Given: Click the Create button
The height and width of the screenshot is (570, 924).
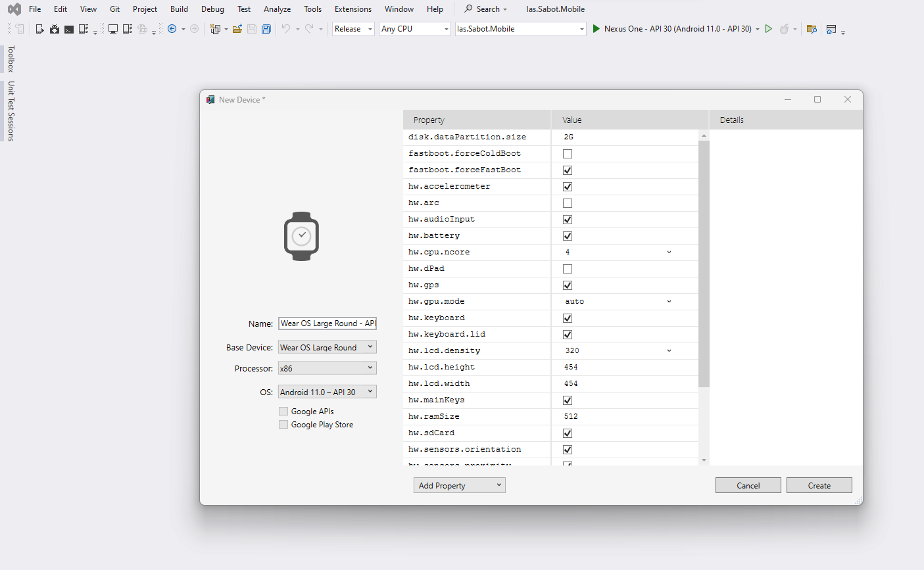Looking at the screenshot, I should click(x=819, y=486).
